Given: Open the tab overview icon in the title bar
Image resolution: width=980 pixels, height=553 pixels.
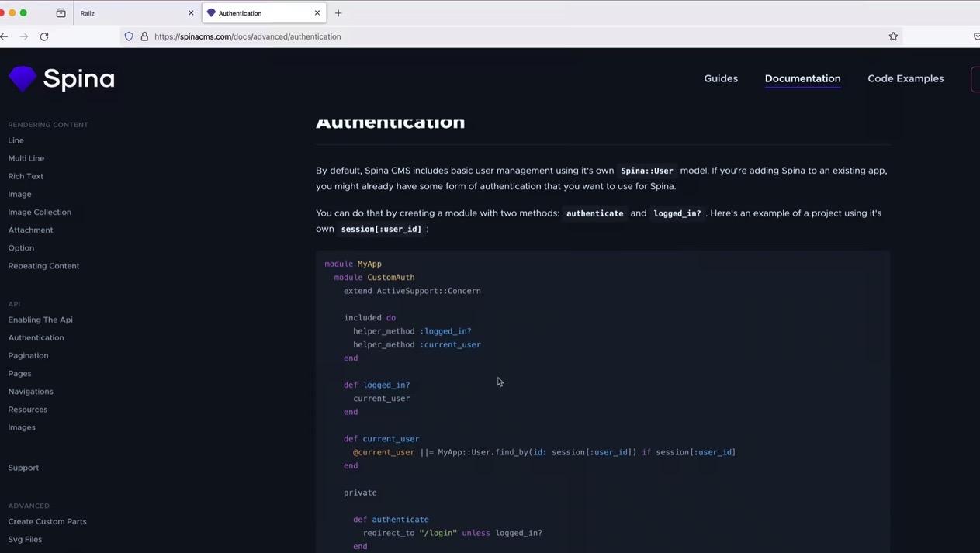Looking at the screenshot, I should tap(61, 13).
